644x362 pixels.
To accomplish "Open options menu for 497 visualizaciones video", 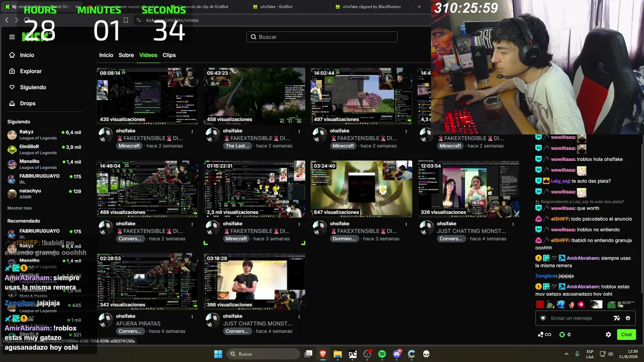I will pos(406,131).
